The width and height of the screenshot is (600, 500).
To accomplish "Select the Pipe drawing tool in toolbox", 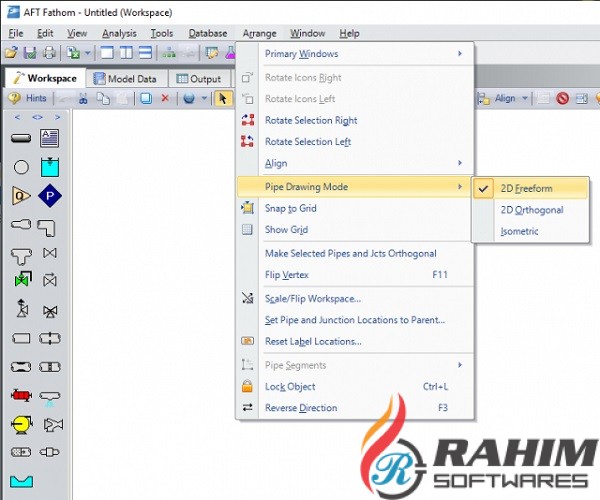I will click(x=21, y=138).
